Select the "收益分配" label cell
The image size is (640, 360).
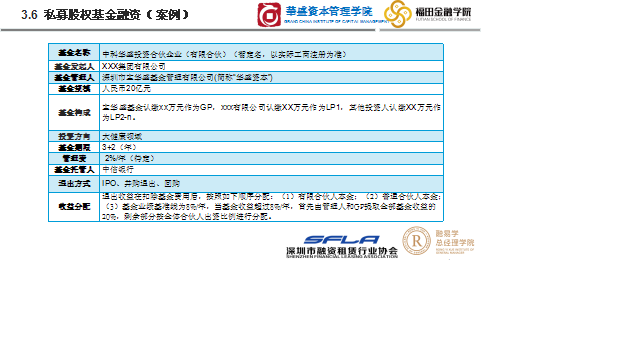74,207
